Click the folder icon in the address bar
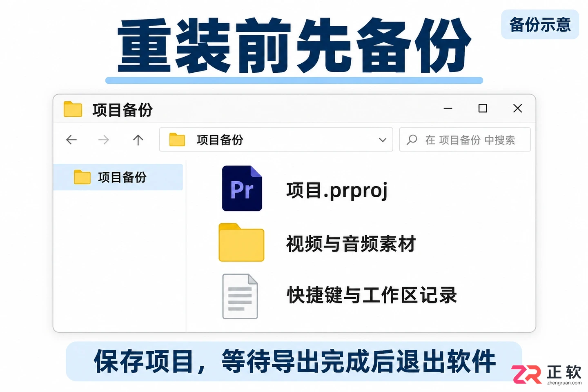The width and height of the screenshot is (588, 392). pos(177,139)
